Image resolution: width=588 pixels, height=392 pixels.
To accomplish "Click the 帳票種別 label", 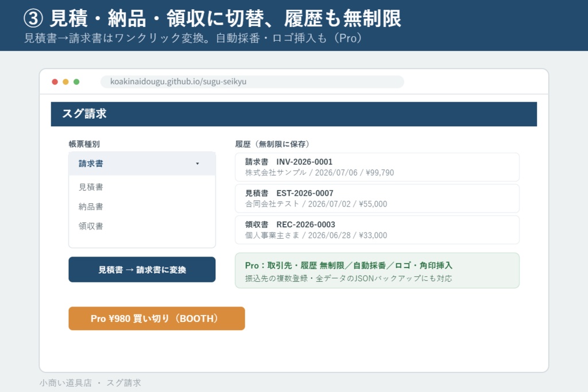I will [84, 144].
